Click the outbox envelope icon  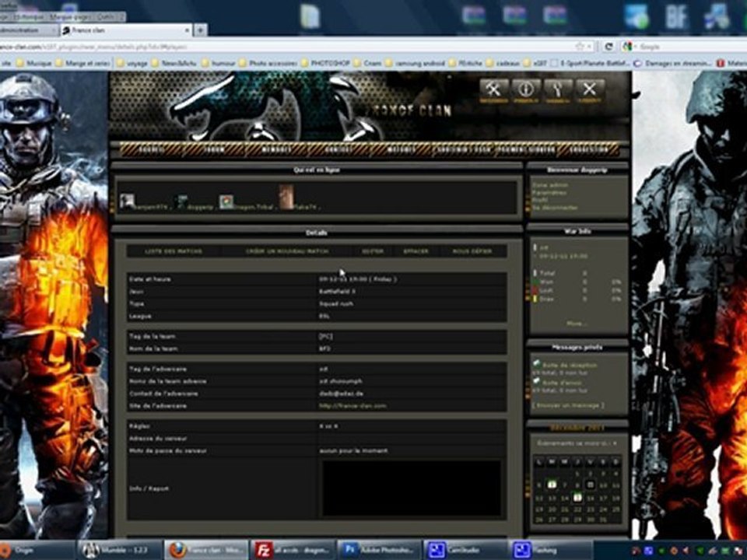(536, 381)
